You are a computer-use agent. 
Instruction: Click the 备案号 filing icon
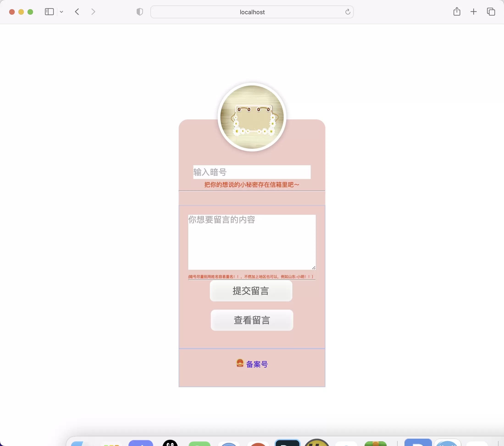coord(239,364)
